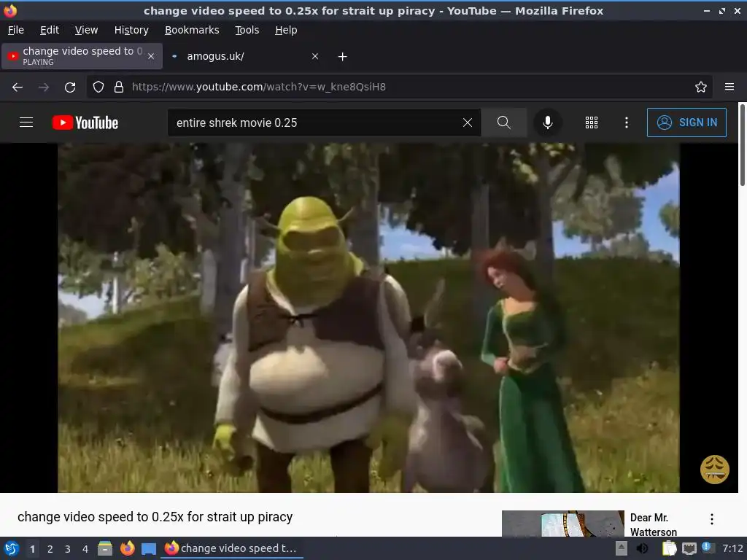Image resolution: width=747 pixels, height=560 pixels.
Task: Click the SIGN IN button
Action: (x=686, y=122)
